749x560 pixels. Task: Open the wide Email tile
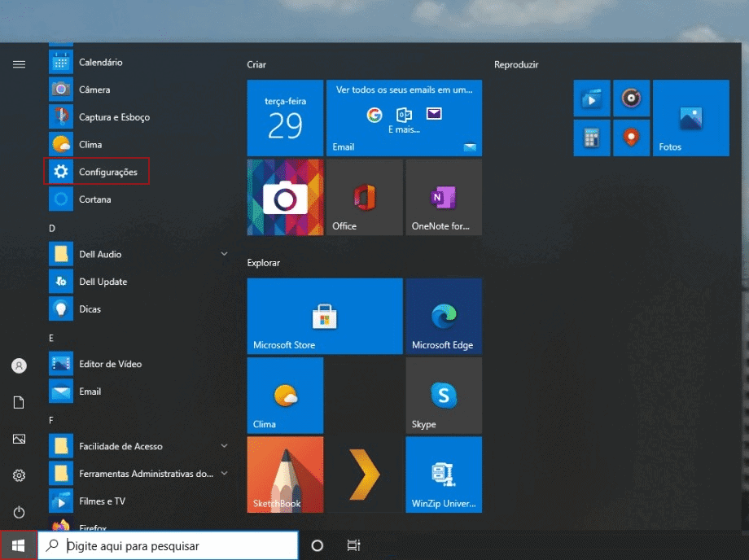[404, 118]
